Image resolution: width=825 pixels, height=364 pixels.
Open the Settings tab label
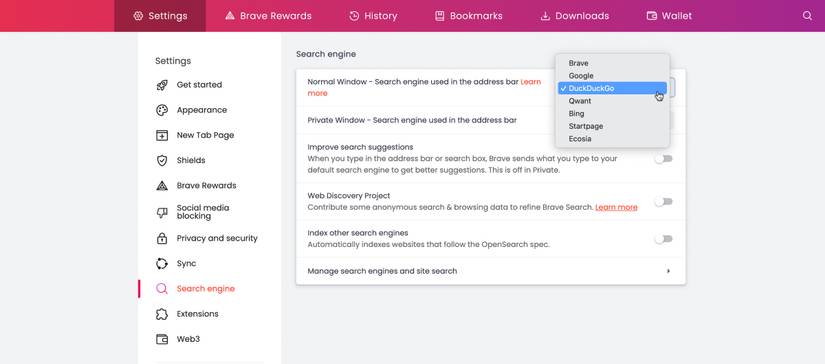point(168,16)
